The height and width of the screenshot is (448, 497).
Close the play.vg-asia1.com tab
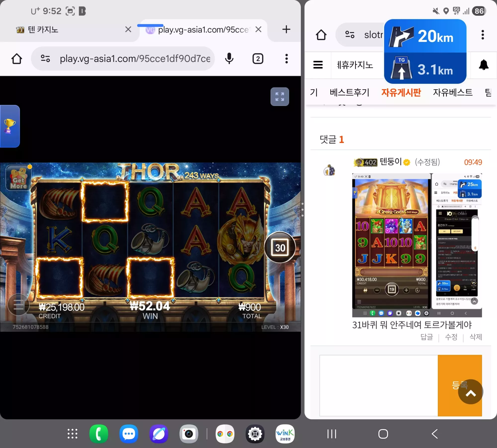tap(258, 29)
